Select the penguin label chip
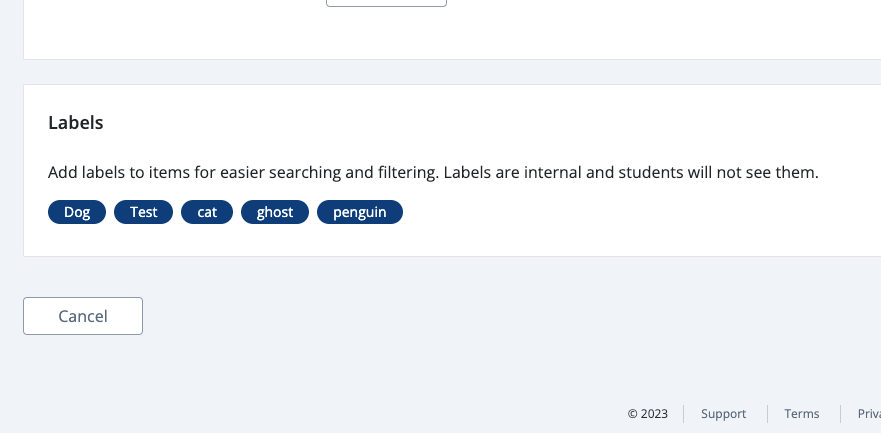 click(360, 212)
